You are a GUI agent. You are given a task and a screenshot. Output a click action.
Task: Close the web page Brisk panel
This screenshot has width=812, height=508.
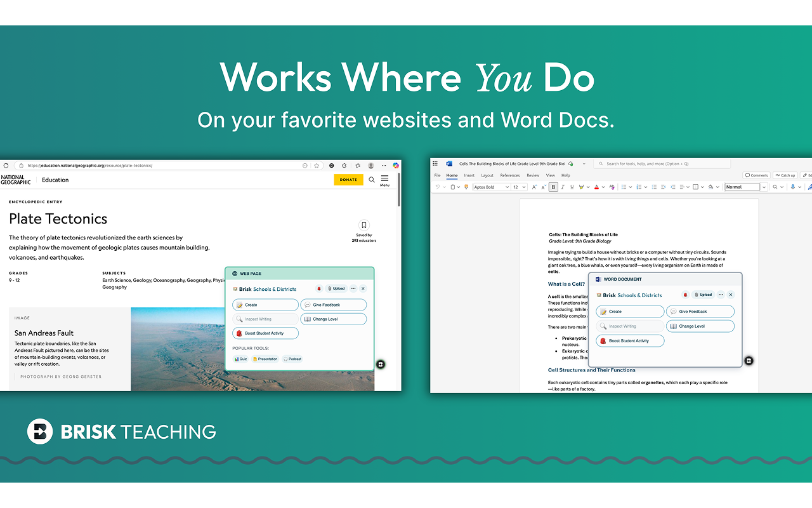click(x=363, y=289)
